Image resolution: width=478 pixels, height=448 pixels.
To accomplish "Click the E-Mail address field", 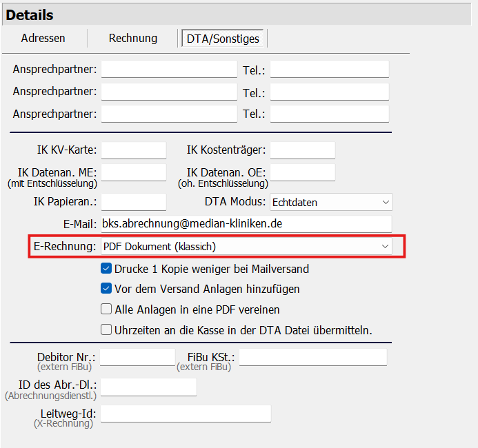I will click(246, 224).
